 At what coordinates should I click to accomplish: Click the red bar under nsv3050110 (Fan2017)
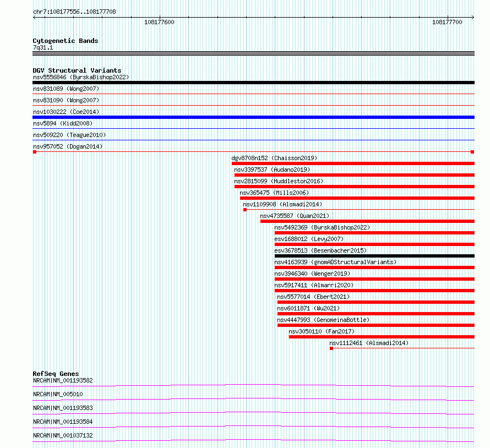(382, 337)
